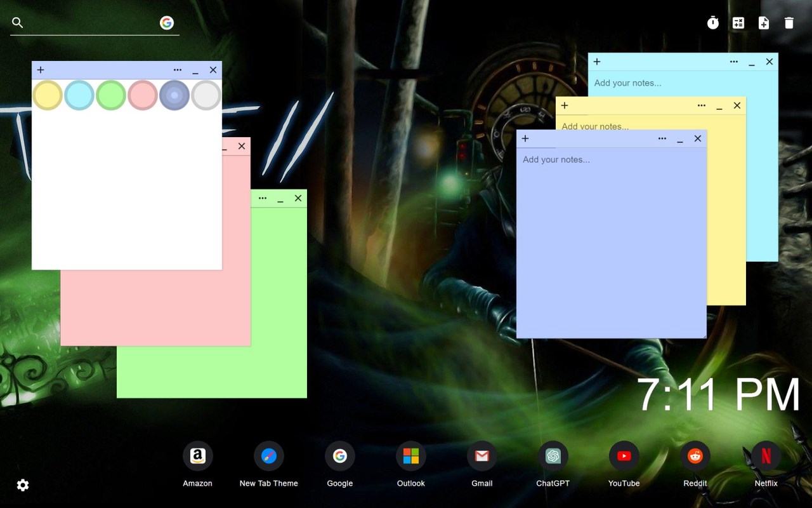Go to the Reddit shortcut

(x=695, y=456)
